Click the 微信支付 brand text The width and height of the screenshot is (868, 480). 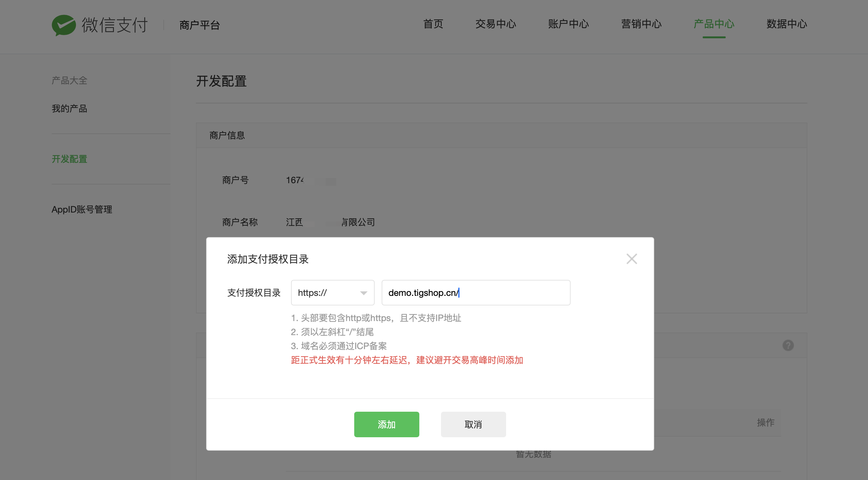coord(115,25)
